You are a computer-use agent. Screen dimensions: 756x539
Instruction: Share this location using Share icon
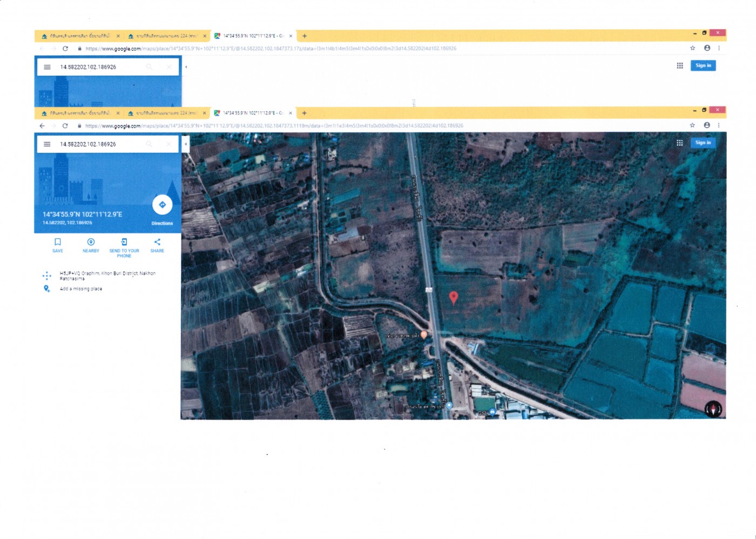(x=157, y=242)
